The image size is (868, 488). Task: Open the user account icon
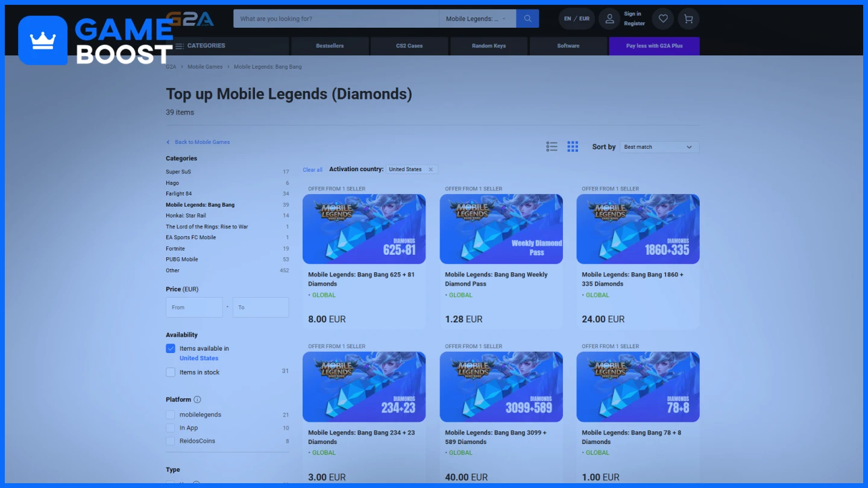pyautogui.click(x=609, y=19)
